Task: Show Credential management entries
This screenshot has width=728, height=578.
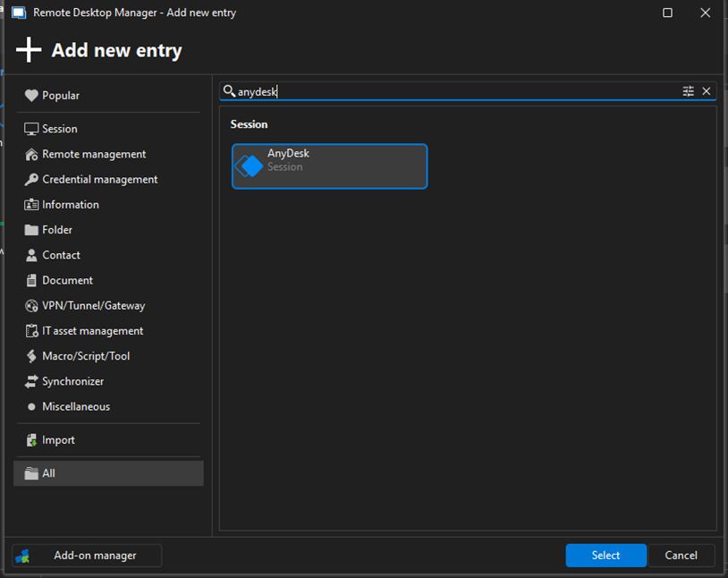Action: 100,179
